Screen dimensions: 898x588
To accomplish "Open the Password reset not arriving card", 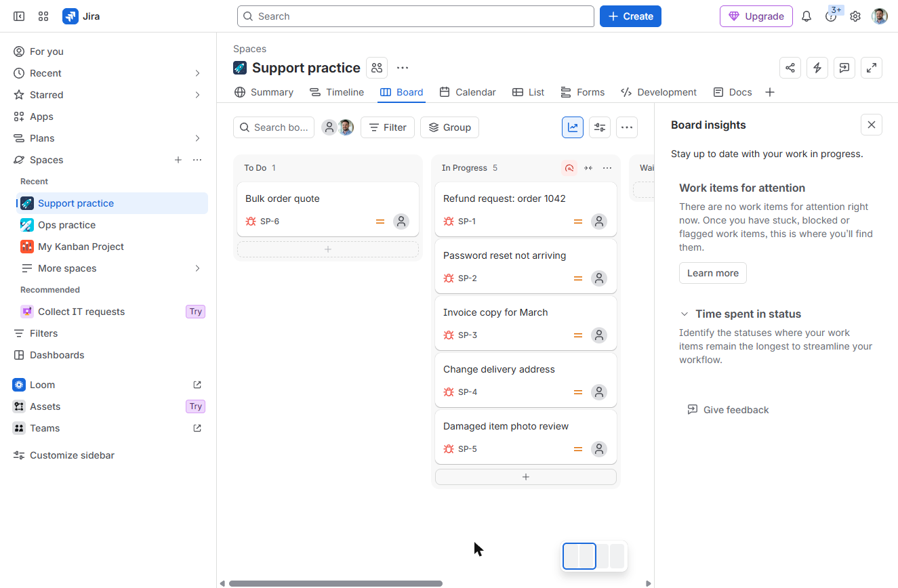I will 526,266.
